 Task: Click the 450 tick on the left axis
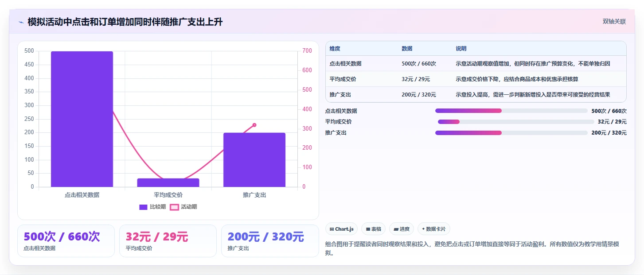tap(29, 65)
